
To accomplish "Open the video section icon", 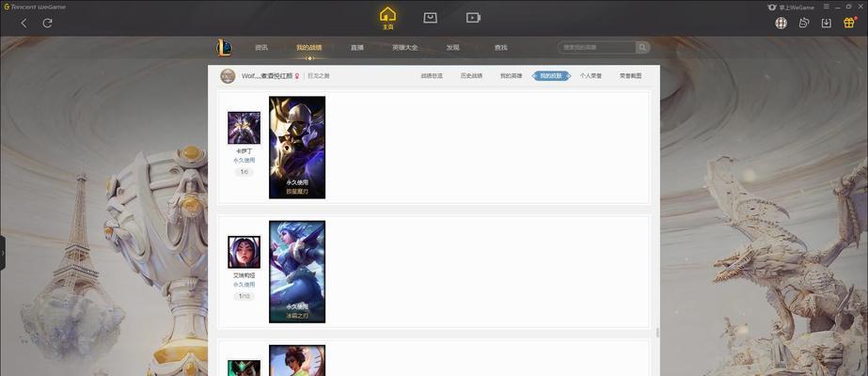I will click(x=473, y=18).
